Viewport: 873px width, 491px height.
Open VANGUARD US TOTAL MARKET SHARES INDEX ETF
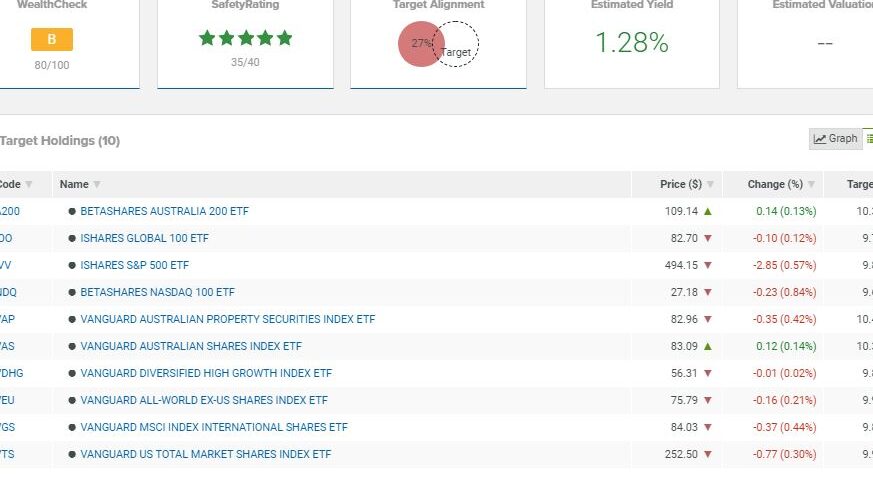coord(205,454)
